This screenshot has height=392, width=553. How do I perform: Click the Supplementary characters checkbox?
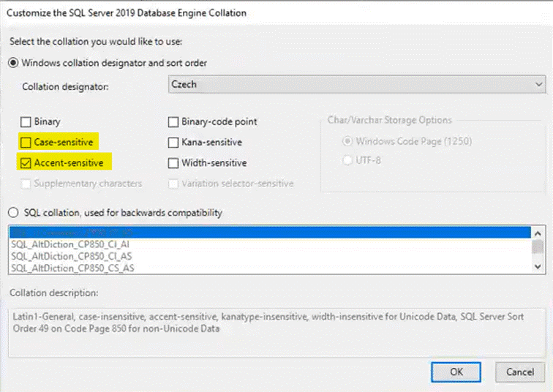(26, 184)
